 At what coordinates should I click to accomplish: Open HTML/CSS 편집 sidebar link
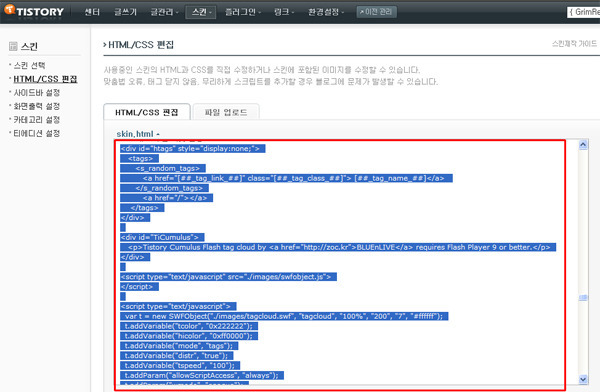[x=45, y=79]
